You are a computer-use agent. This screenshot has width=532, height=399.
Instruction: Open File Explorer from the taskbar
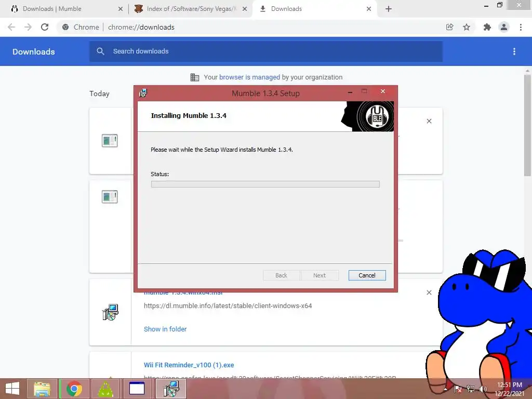click(x=42, y=389)
